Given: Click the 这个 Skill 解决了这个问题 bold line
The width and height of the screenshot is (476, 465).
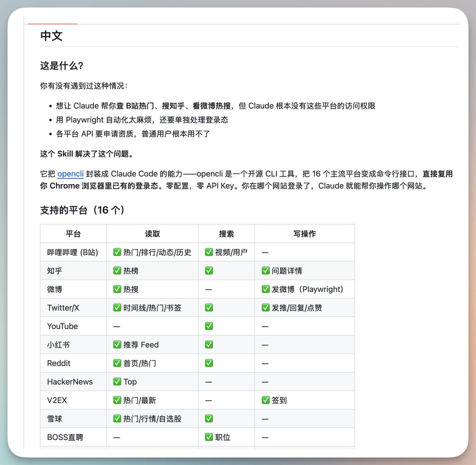Looking at the screenshot, I should click(x=87, y=154).
